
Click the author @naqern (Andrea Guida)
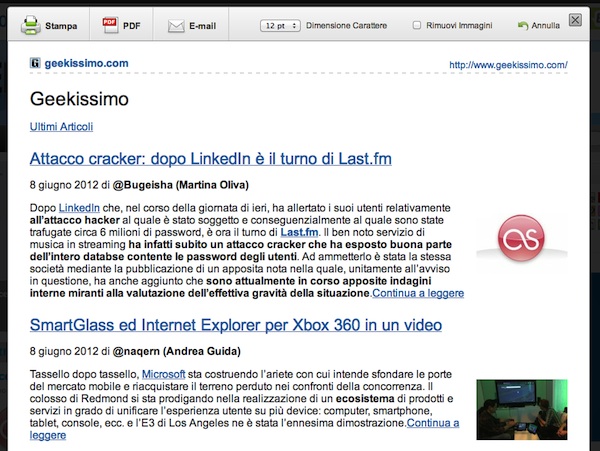tap(176, 351)
